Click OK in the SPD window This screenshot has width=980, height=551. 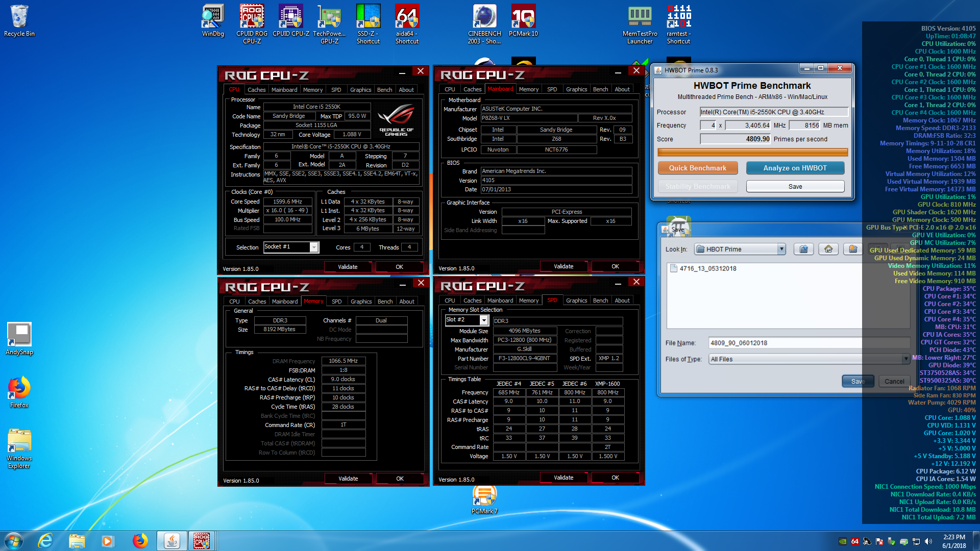tap(615, 478)
